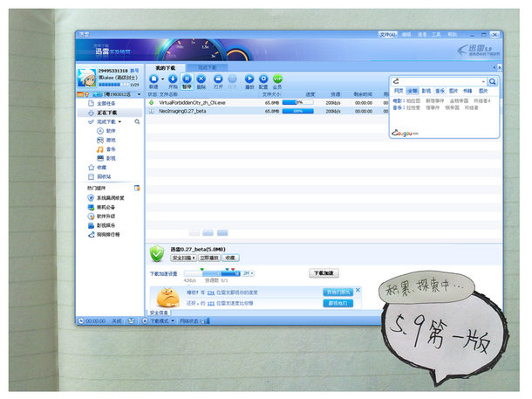Click the green VIP 会员 icon
The height and width of the screenshot is (399, 532).
click(x=277, y=79)
